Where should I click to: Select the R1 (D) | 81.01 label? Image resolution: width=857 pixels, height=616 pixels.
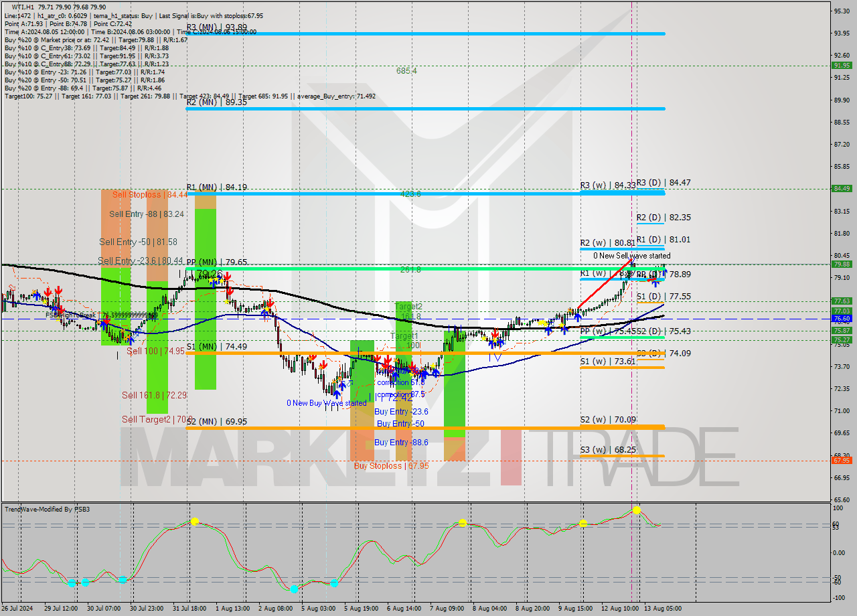[664, 240]
